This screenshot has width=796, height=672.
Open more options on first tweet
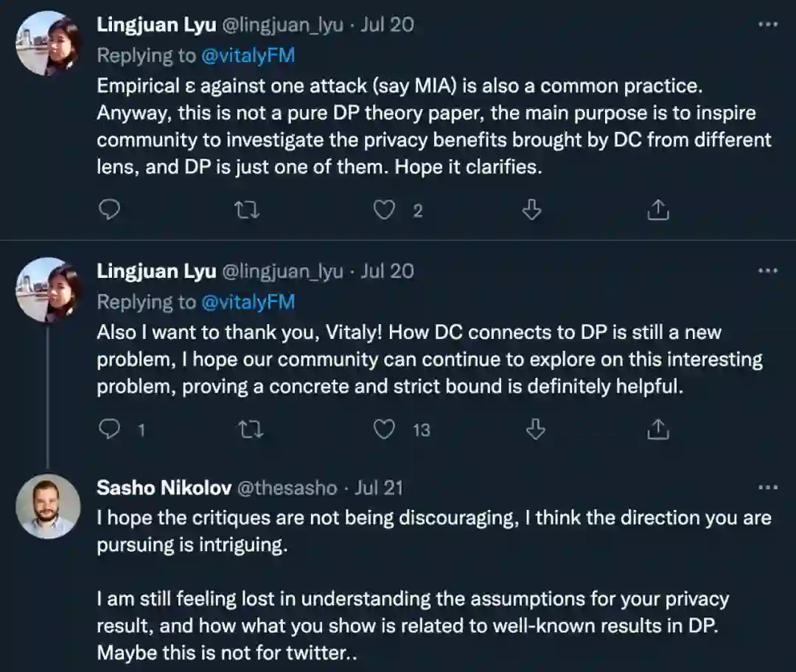(768, 24)
